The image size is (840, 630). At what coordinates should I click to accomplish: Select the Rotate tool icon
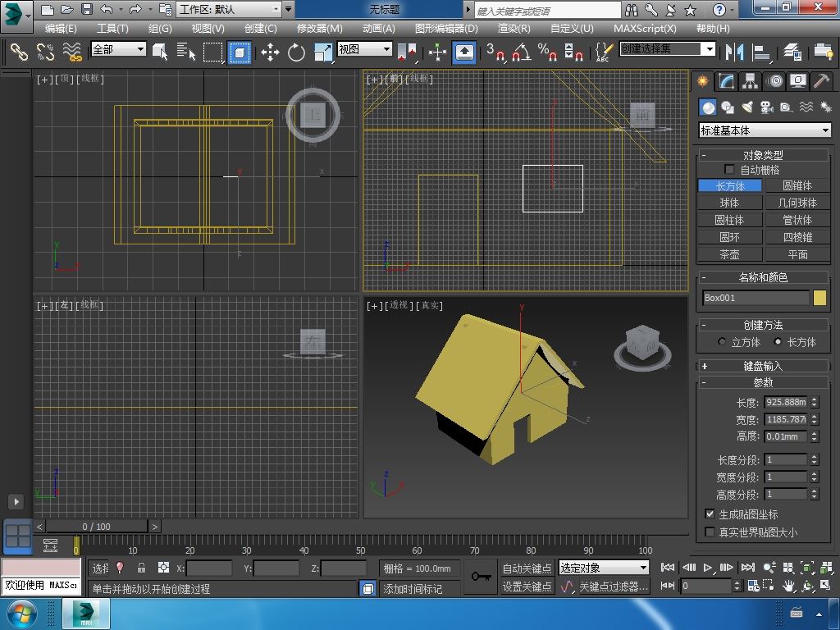click(x=296, y=52)
